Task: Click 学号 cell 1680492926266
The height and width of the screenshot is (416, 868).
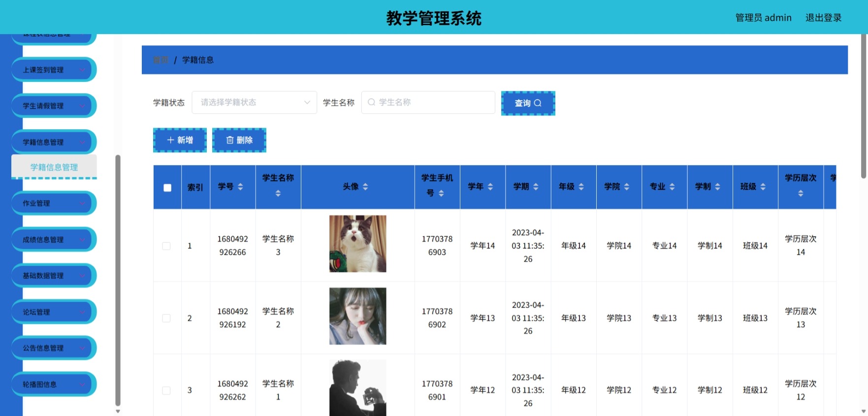Action: tap(232, 245)
